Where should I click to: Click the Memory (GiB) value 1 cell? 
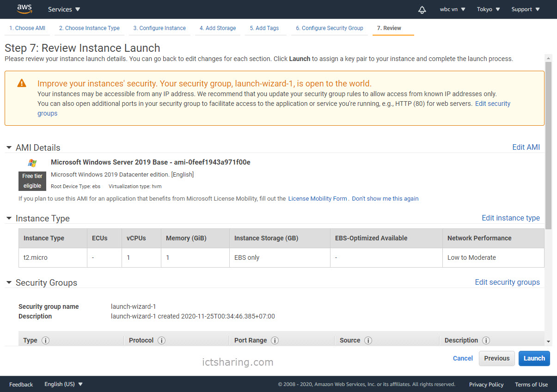click(x=195, y=257)
